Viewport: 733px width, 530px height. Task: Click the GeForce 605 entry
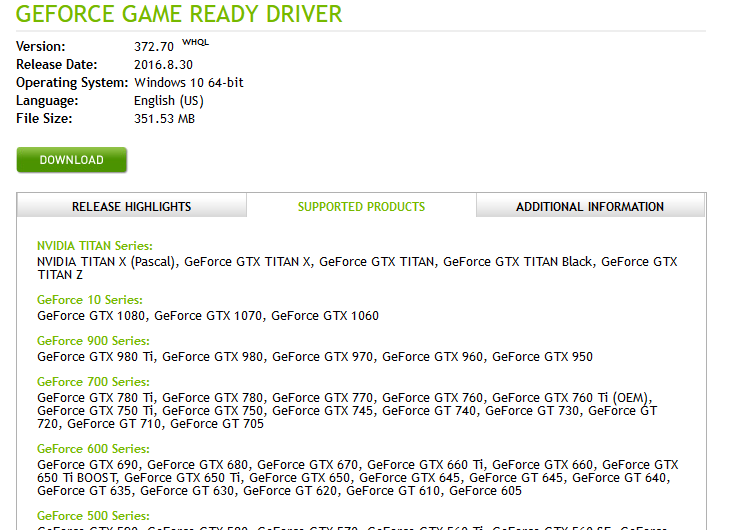[485, 491]
